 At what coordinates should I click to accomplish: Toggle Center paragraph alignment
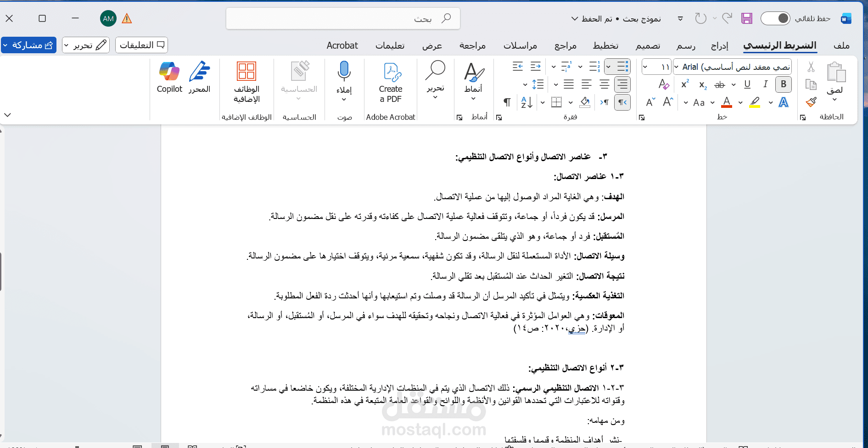(x=605, y=84)
